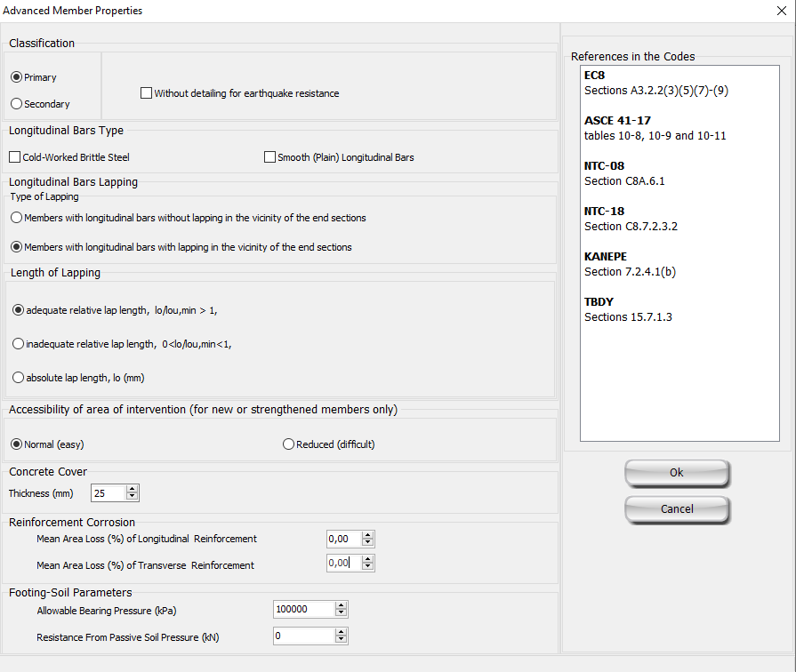Select inadequate relative lap length option
This screenshot has height=672, width=796.
click(18, 344)
